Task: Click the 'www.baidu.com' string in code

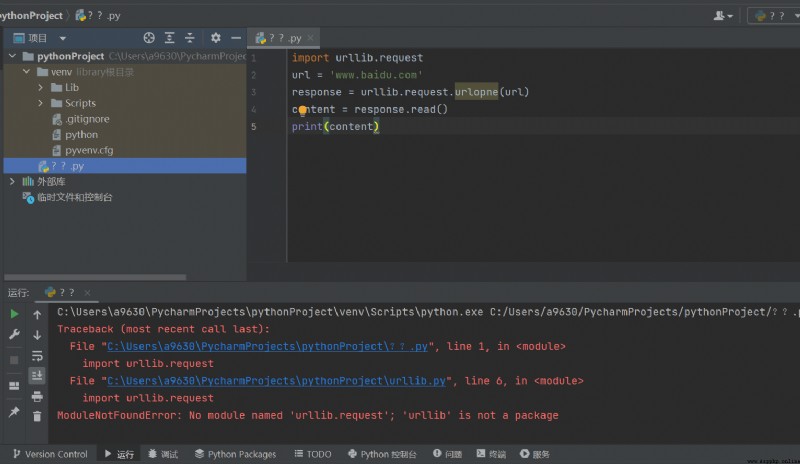Action: tap(376, 75)
